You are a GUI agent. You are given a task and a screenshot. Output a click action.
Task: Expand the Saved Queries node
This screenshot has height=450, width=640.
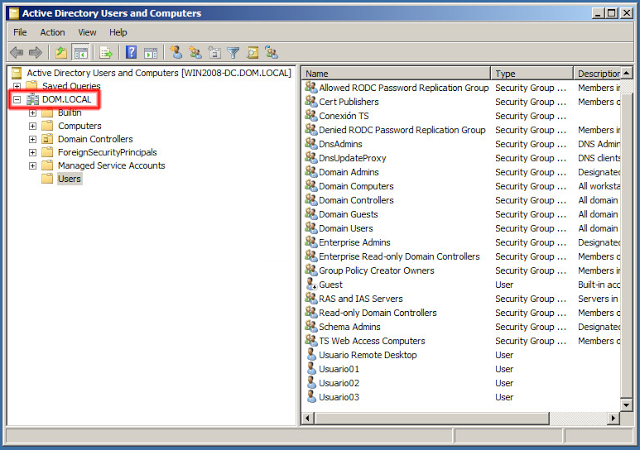tap(17, 86)
